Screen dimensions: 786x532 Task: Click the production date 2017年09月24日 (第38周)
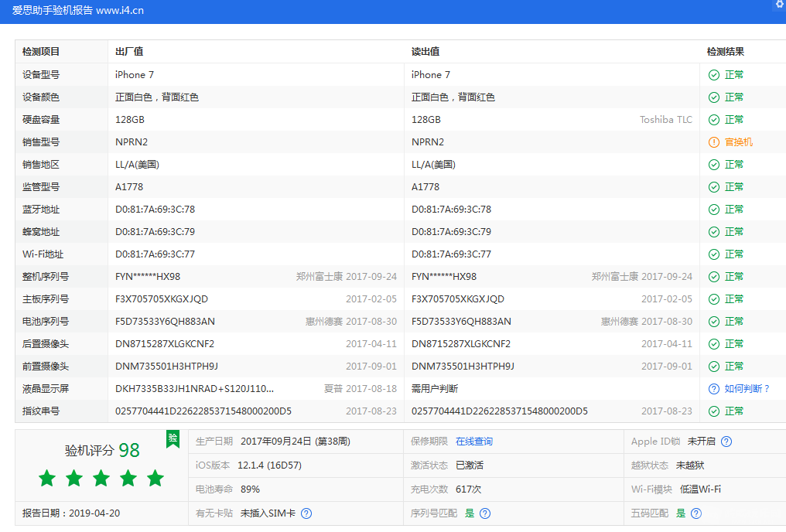[296, 442]
